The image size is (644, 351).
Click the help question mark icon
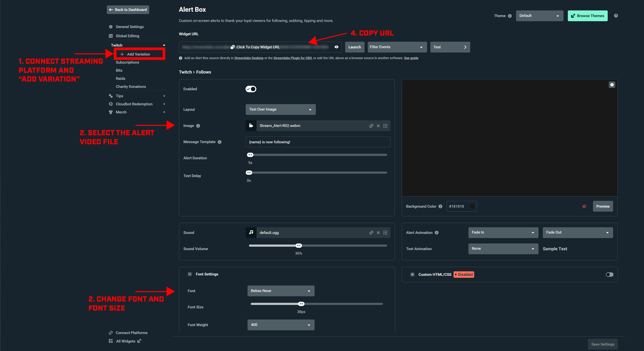click(616, 16)
